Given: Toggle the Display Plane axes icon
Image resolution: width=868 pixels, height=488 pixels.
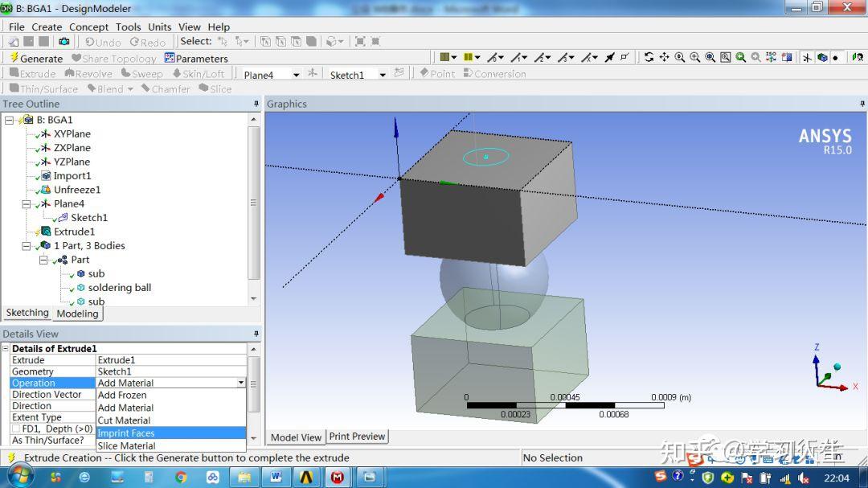Looking at the screenshot, I should [x=807, y=57].
